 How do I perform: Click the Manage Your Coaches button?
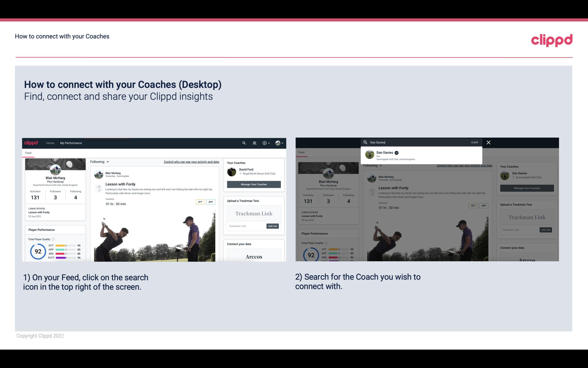(x=254, y=184)
